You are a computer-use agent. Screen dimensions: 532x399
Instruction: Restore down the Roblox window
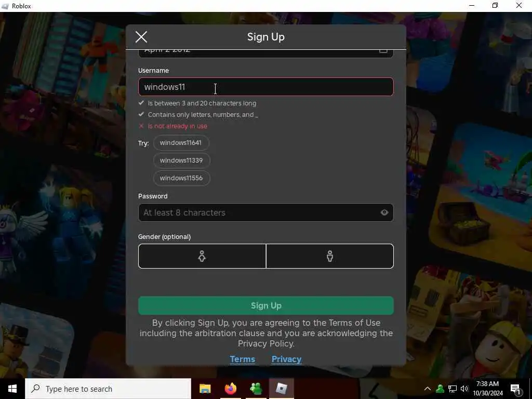(495, 6)
